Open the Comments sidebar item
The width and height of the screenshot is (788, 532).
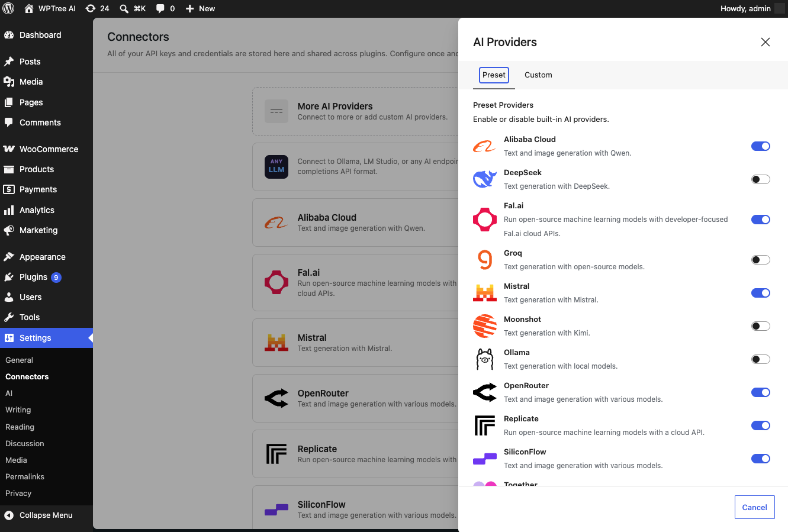tap(46, 122)
